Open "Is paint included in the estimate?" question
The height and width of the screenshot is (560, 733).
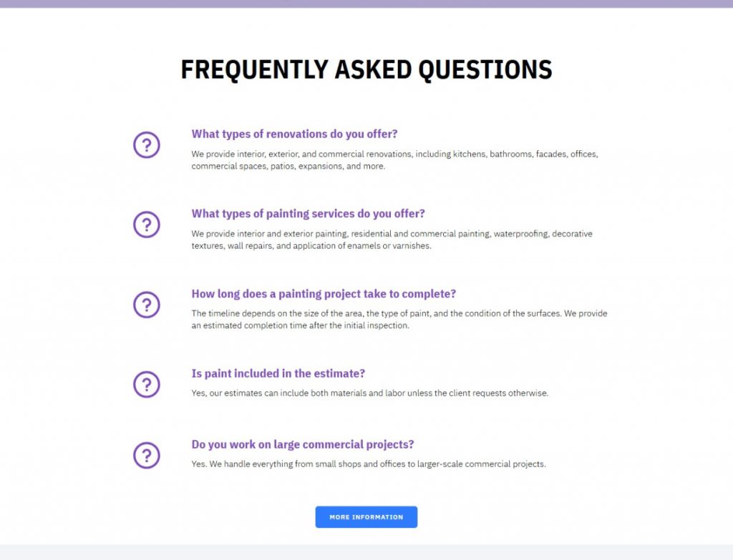tap(278, 373)
